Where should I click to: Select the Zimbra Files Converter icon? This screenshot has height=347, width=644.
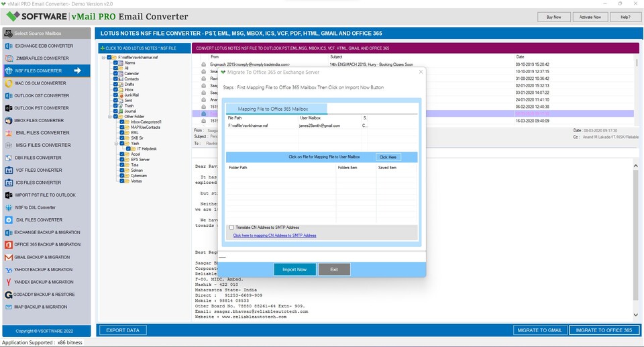click(x=9, y=58)
